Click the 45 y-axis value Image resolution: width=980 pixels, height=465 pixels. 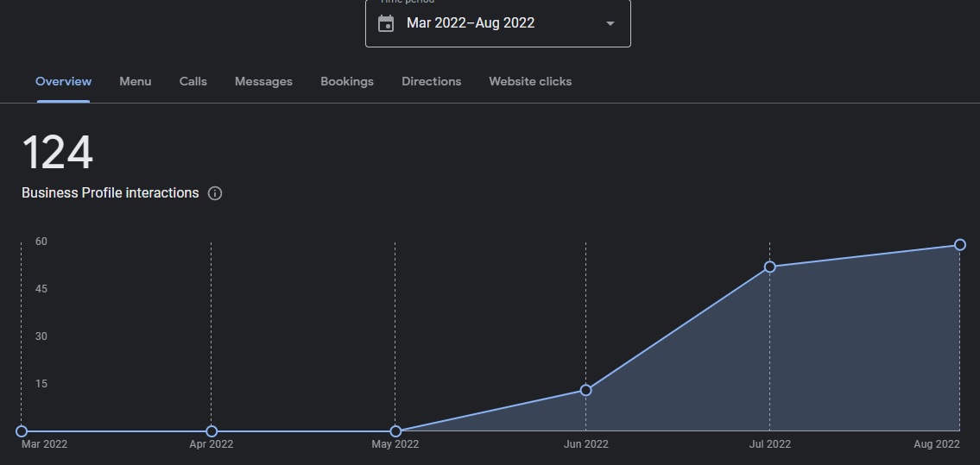41,289
